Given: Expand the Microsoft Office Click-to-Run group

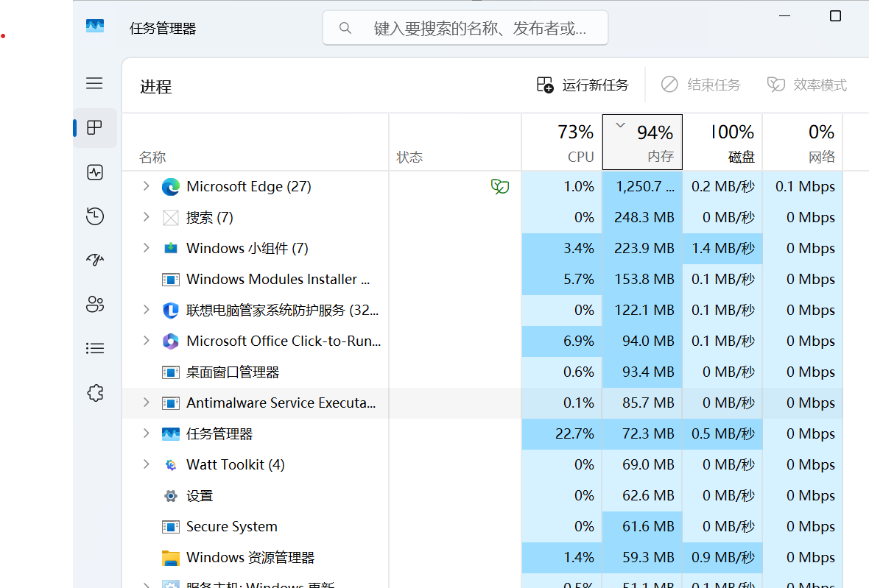Looking at the screenshot, I should tap(146, 341).
